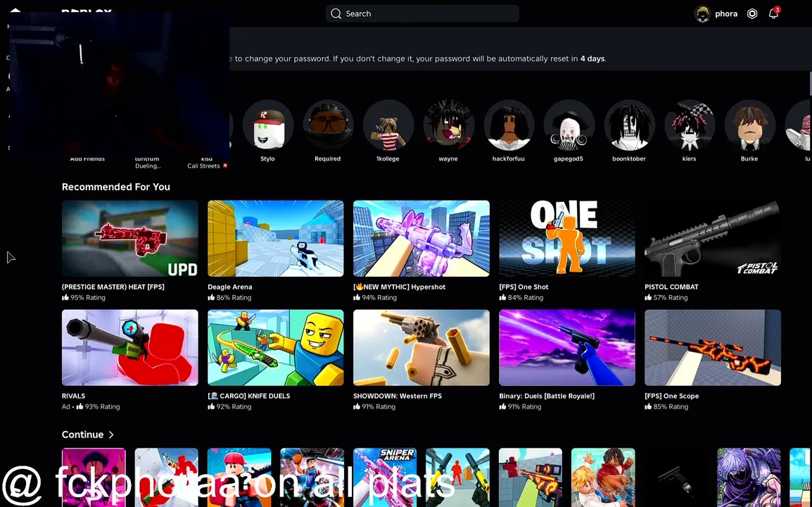Screen dimensions: 812x507
Task: Click the RIVALS title text
Action: point(74,396)
